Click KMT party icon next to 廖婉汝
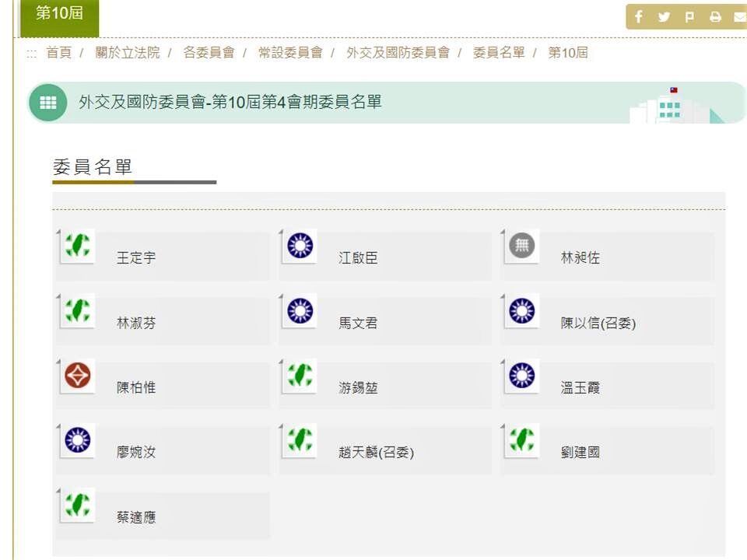Viewport: 747px width, 560px height. click(78, 440)
